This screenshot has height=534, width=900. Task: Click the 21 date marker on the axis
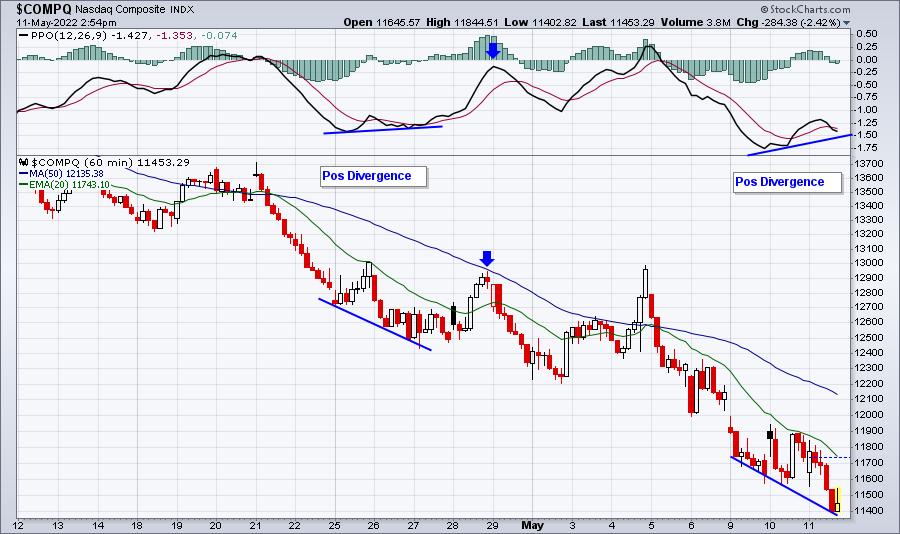255,525
